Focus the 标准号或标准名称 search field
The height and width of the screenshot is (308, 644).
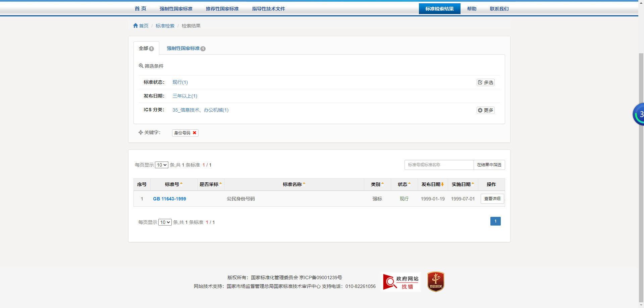click(439, 165)
